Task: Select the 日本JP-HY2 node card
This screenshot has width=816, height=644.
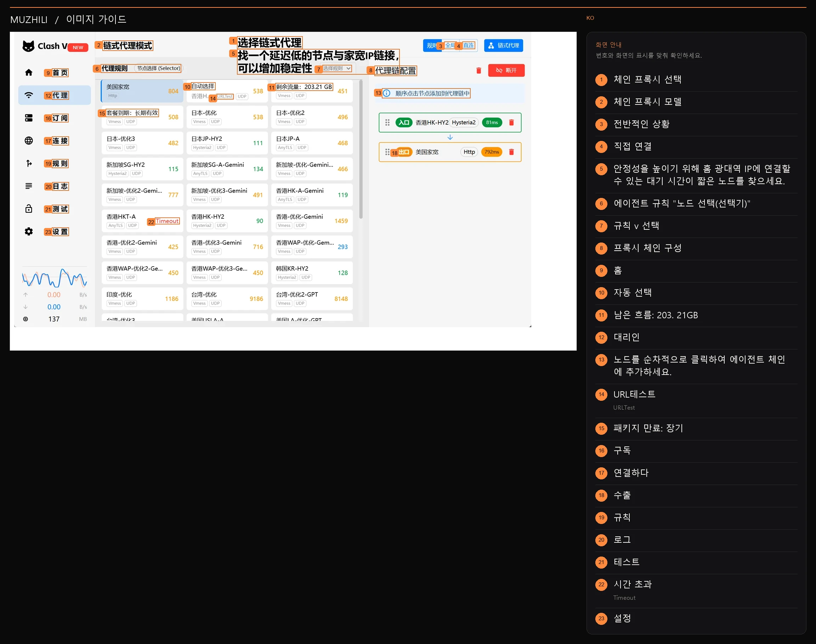Action: coord(227,143)
